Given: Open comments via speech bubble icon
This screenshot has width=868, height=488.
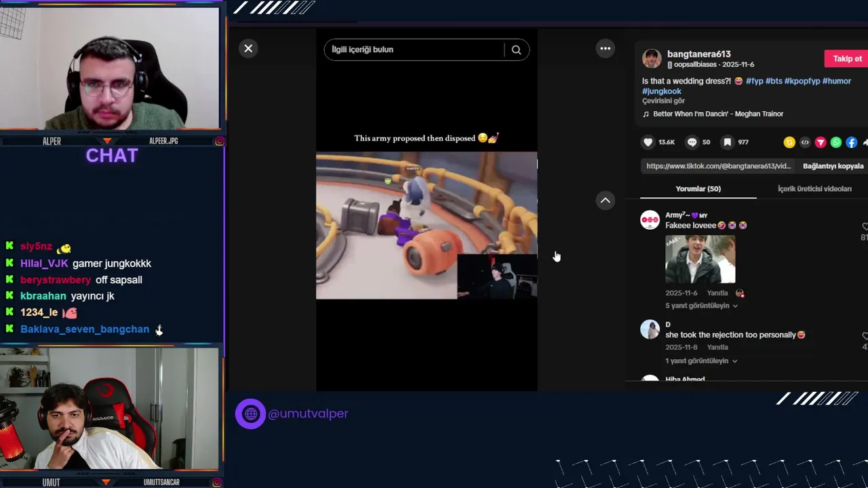Looking at the screenshot, I should pos(692,142).
